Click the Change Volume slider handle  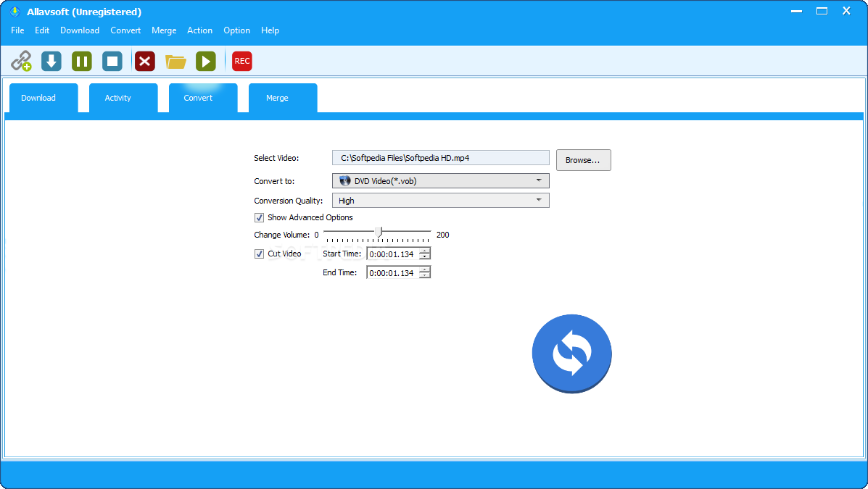[x=378, y=233]
